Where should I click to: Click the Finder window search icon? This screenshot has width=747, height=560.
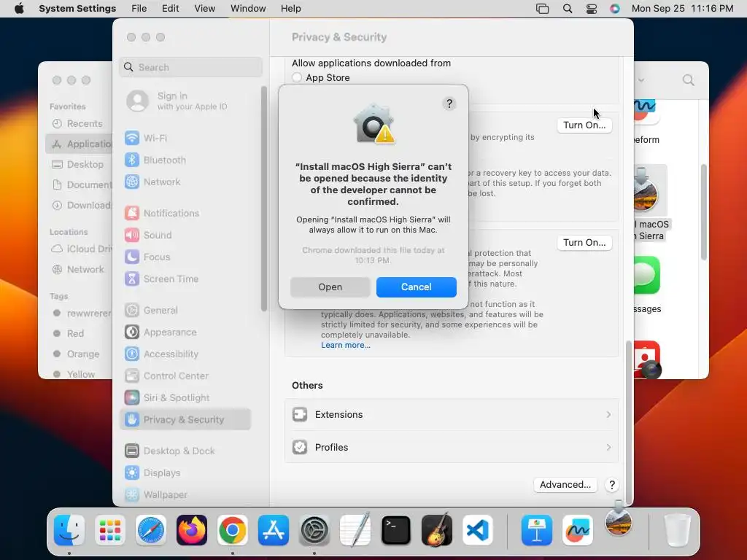click(x=688, y=80)
